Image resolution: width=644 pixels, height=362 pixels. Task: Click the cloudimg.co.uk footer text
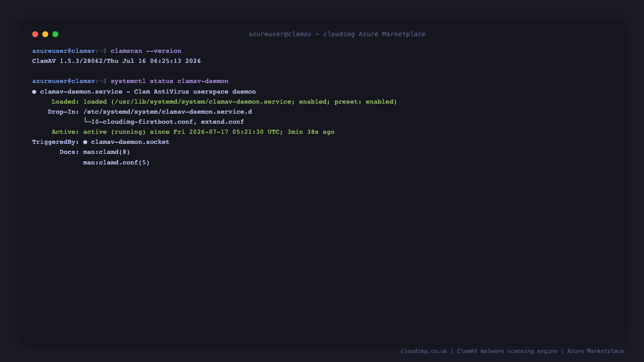point(424,351)
